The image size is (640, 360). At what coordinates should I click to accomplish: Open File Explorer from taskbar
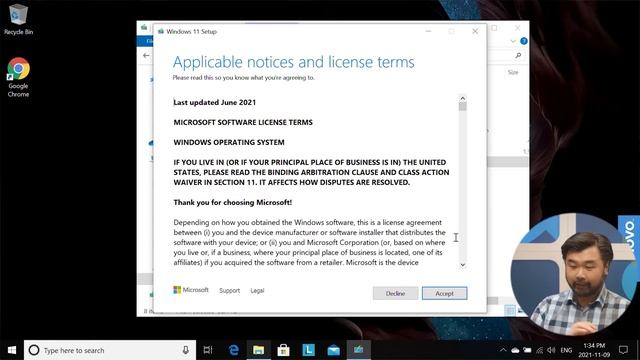tap(258, 350)
